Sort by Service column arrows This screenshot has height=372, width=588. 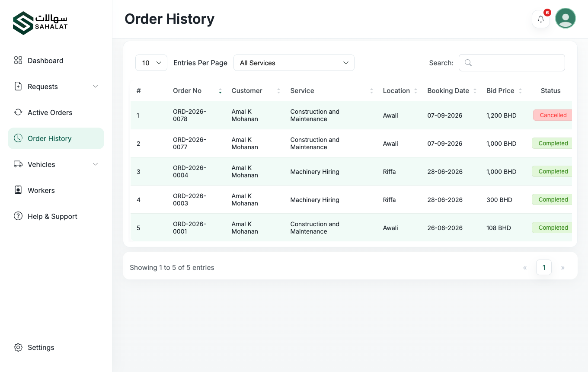coord(372,91)
